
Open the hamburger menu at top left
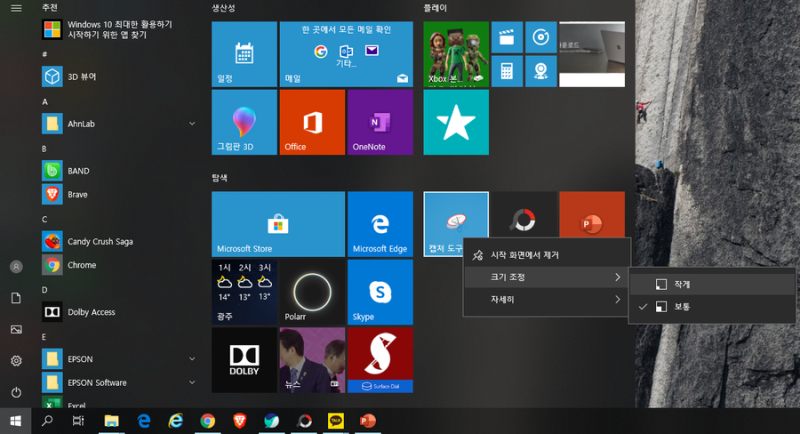click(x=16, y=8)
